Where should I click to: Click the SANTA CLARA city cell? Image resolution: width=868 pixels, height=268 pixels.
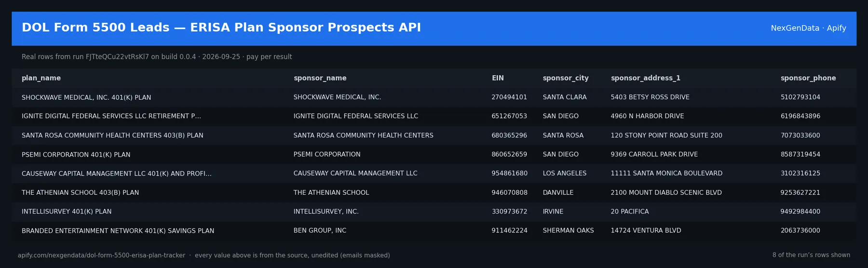[x=565, y=97]
